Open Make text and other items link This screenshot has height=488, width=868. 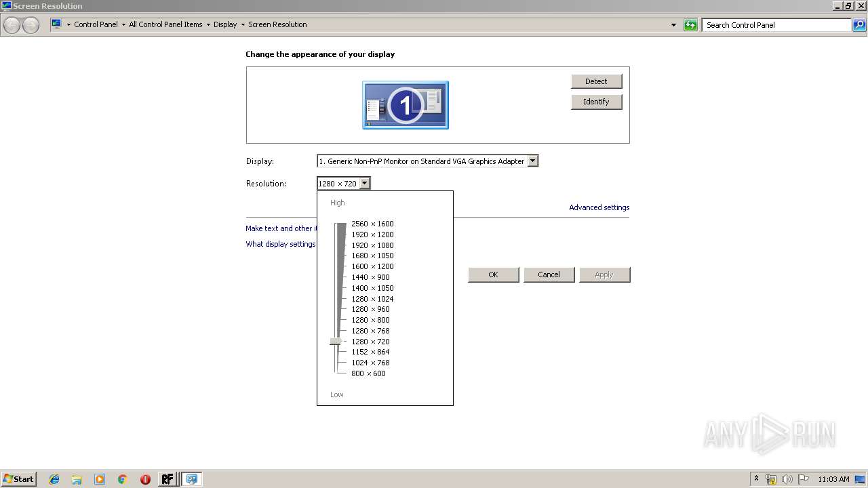(281, 228)
